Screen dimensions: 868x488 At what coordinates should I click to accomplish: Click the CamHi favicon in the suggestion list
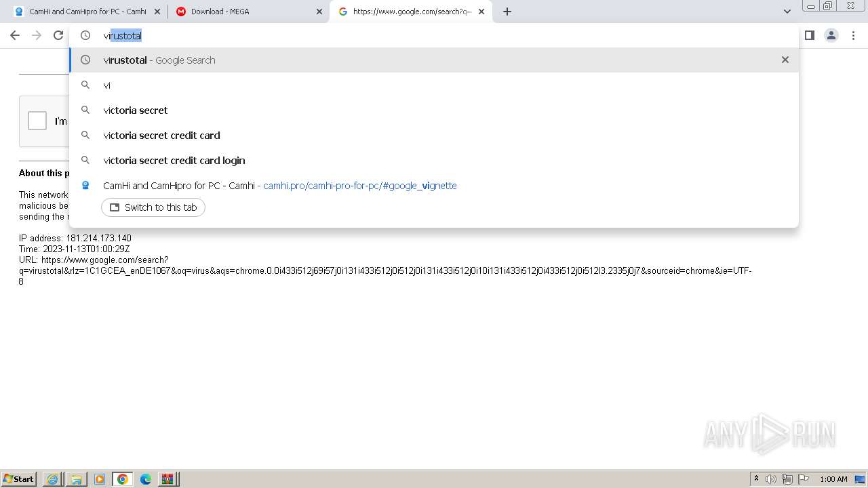point(85,185)
